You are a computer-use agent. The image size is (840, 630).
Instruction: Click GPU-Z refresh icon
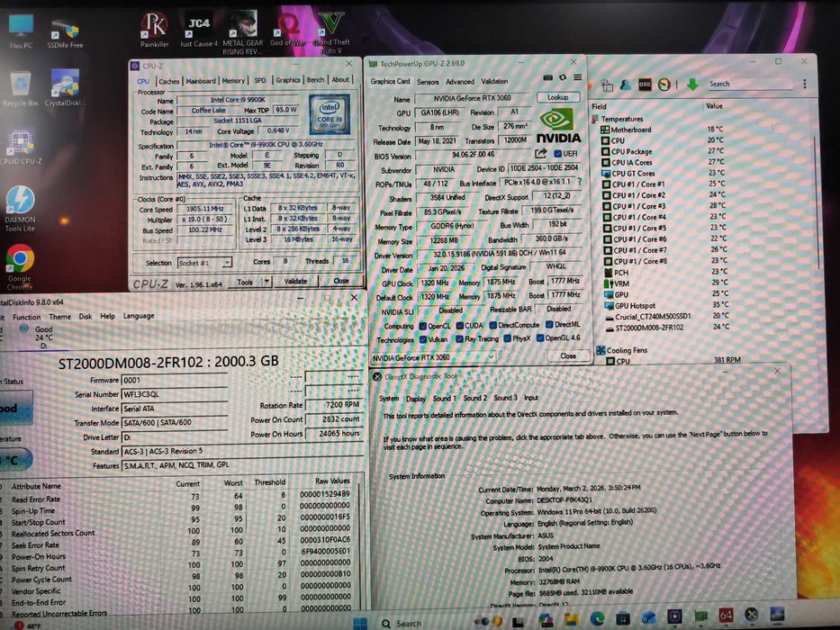coord(563,77)
